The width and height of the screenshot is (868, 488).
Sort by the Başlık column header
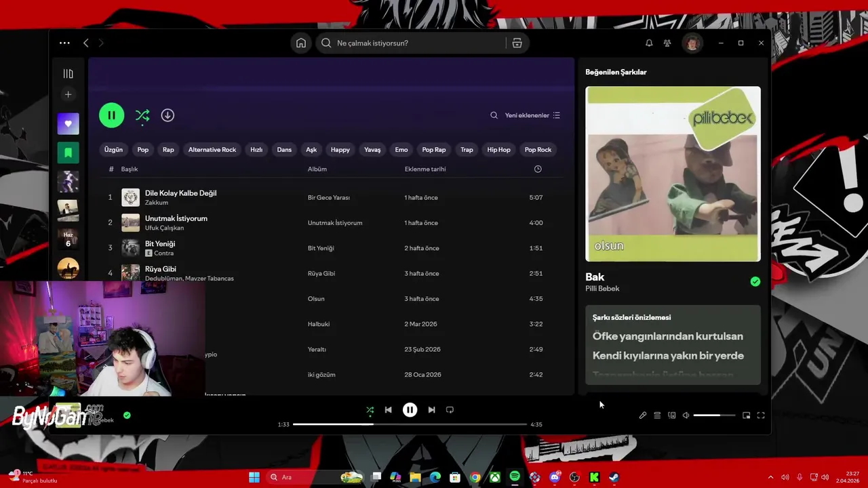(130, 169)
